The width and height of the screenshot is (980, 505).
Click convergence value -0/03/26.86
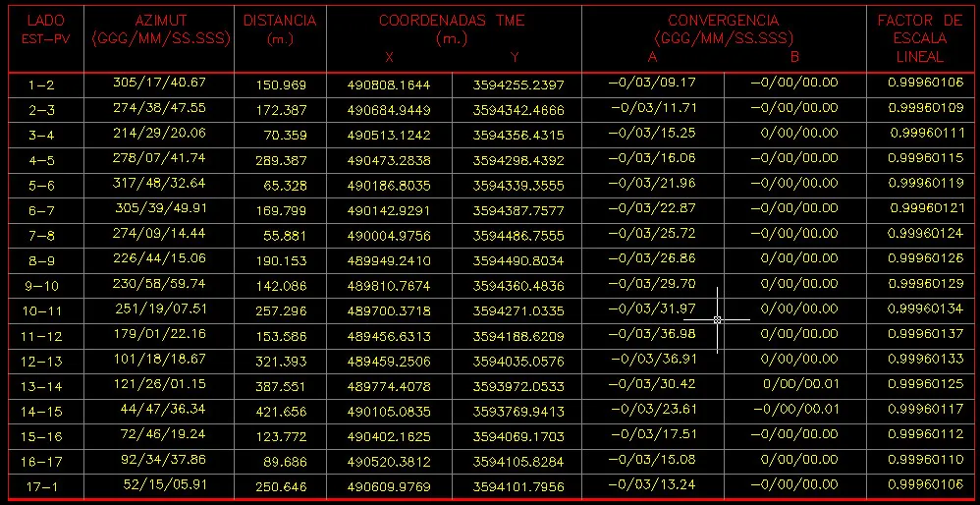coord(652,257)
